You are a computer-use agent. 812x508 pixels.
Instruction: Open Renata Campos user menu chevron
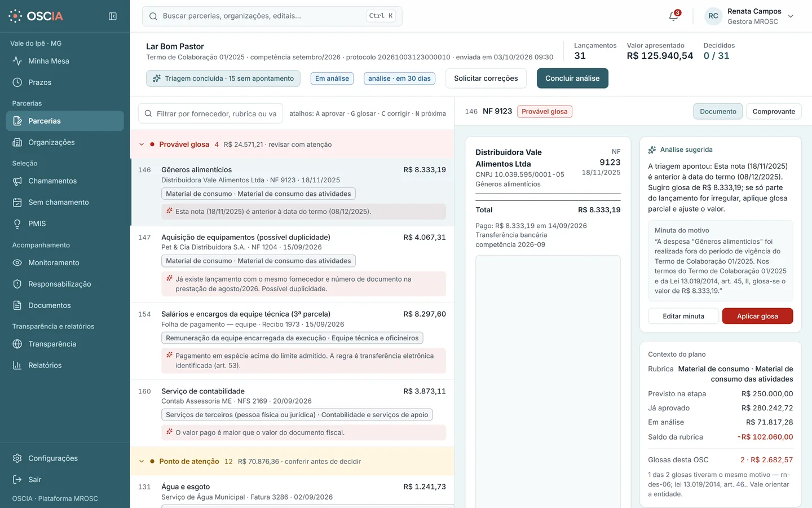point(791,16)
